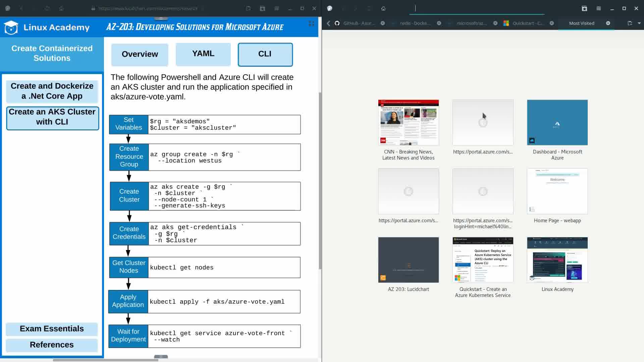
Task: Click the Linux Academy penguin logo
Action: 11,27
